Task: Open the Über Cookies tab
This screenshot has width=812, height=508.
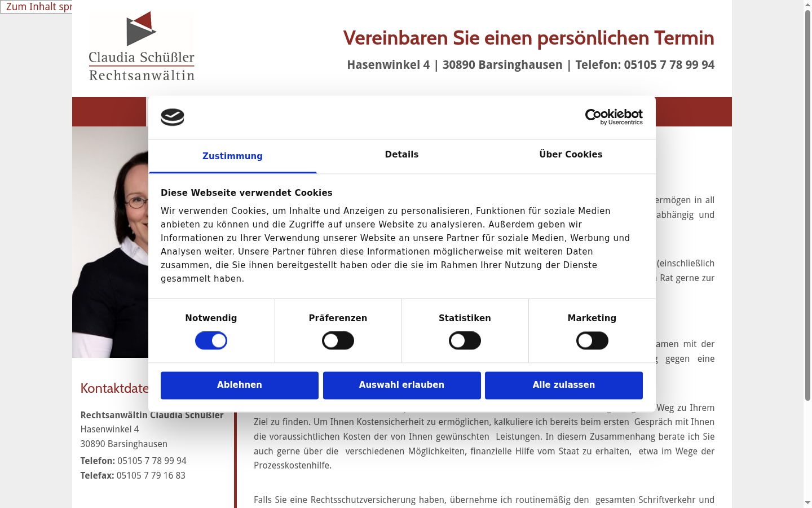Action: pos(571,155)
